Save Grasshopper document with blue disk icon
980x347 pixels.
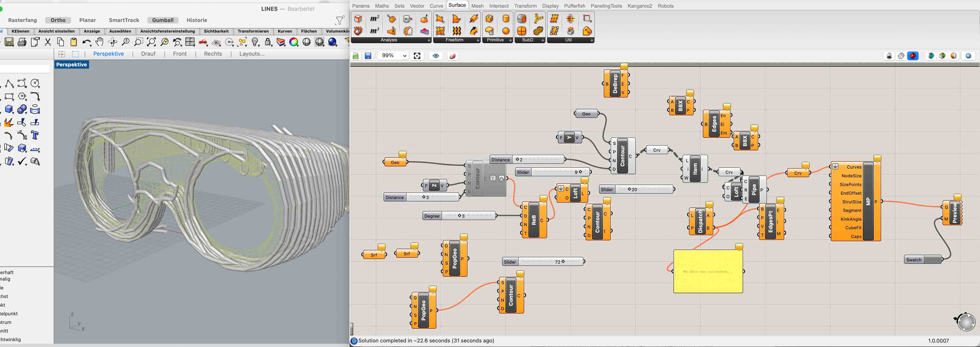tap(368, 56)
